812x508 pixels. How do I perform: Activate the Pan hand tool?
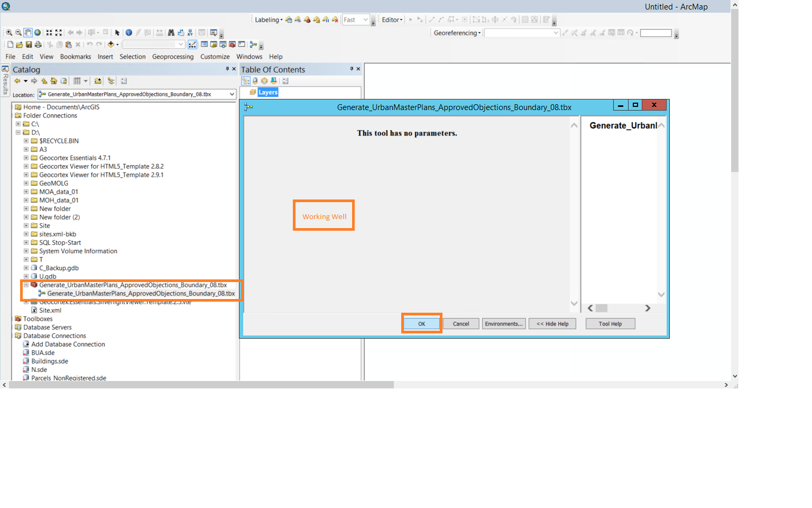(x=27, y=33)
